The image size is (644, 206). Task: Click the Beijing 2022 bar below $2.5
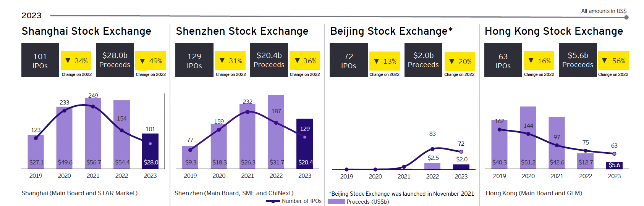click(432, 166)
